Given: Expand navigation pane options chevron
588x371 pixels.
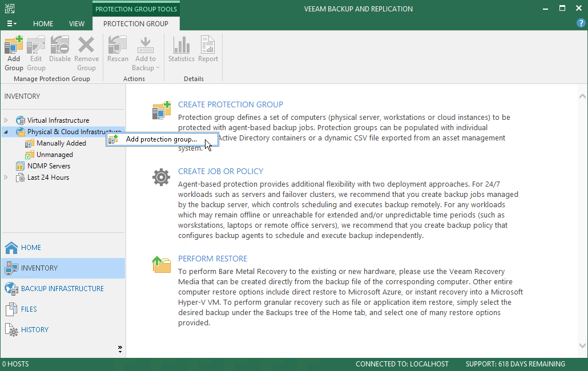Looking at the screenshot, I should [120, 349].
